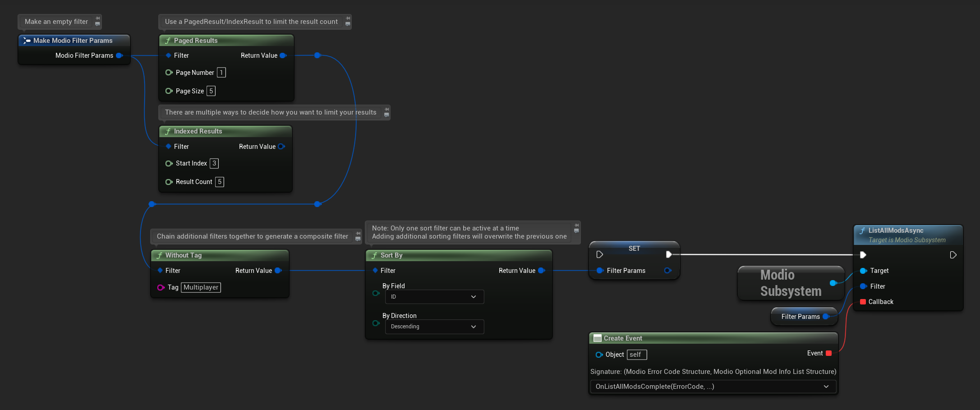Click 'Make an empty filter' comment text
Screen dimensions: 980x410
click(56, 22)
